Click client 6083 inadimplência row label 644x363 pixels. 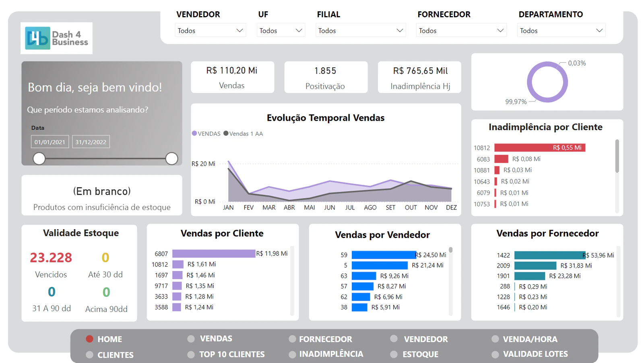(x=483, y=159)
